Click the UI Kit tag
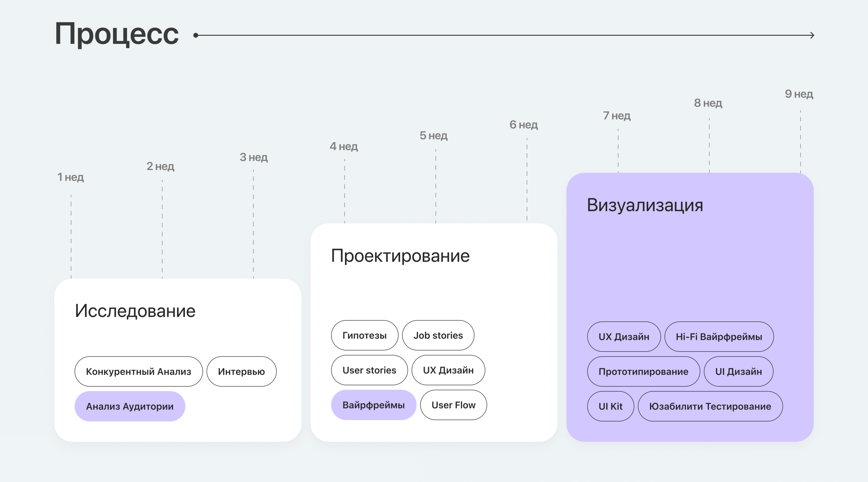 (610, 406)
